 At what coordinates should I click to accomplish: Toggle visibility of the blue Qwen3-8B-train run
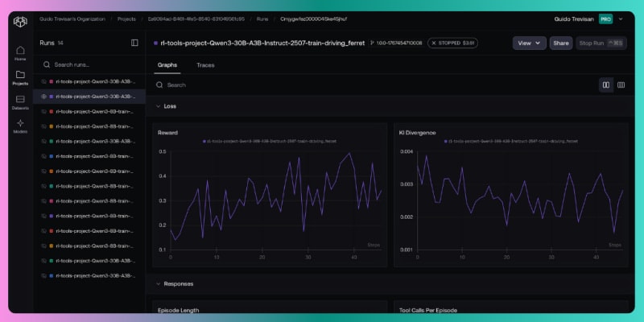[x=44, y=156]
